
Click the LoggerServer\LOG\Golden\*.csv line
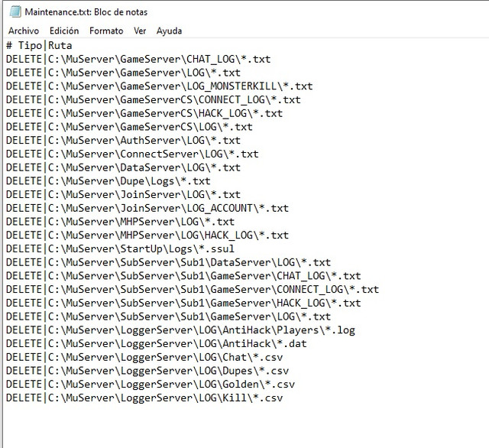click(x=151, y=385)
